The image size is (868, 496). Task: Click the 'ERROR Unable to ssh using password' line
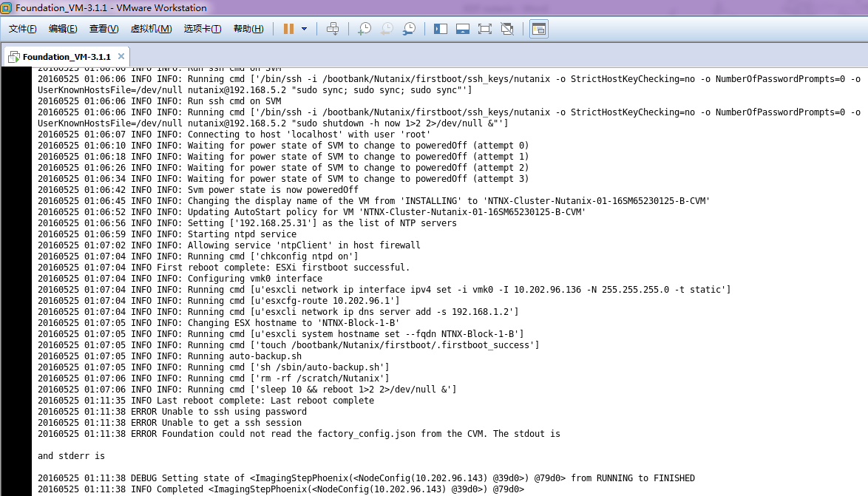(172, 411)
